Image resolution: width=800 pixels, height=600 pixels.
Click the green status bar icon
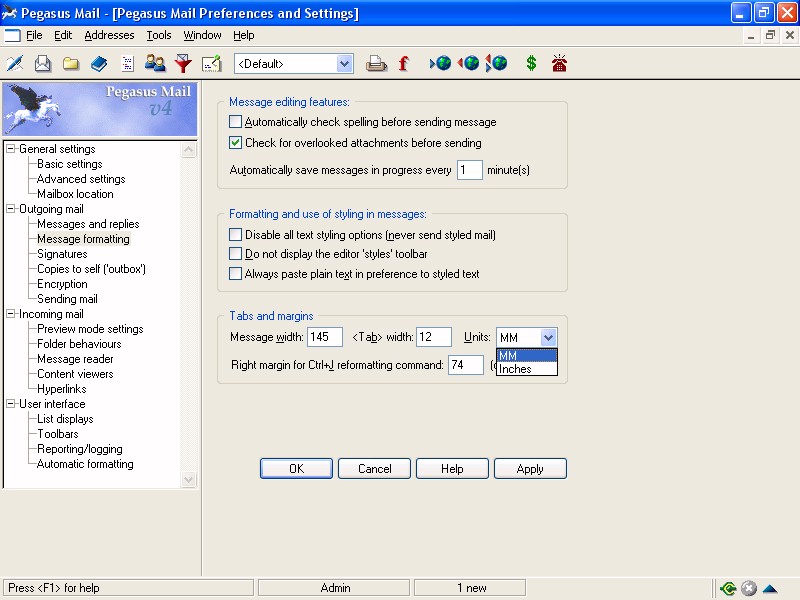tap(728, 588)
